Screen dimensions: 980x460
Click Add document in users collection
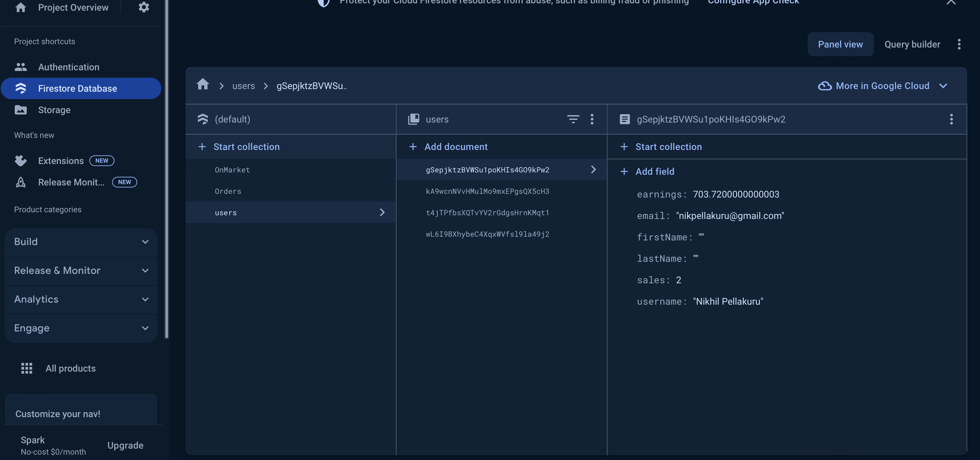coord(456,147)
